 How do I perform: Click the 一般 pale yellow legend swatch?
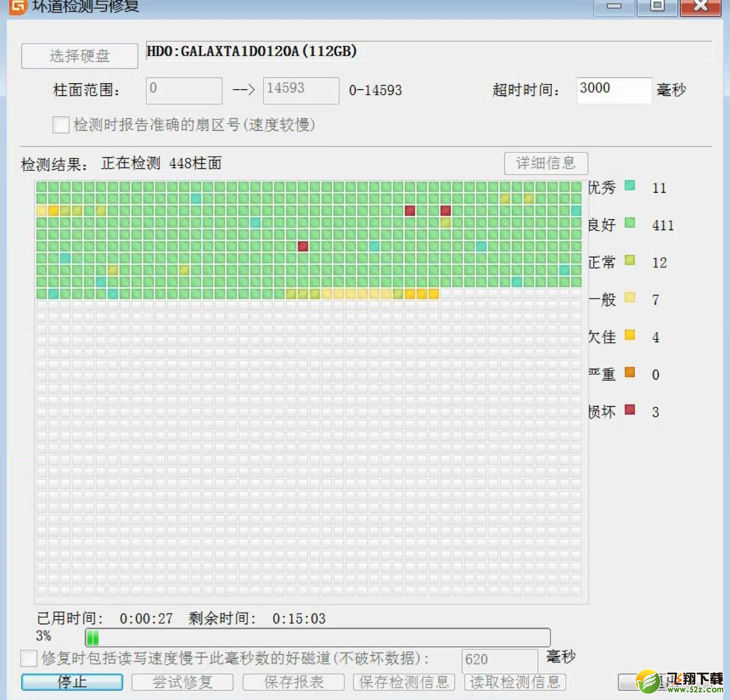coord(630,297)
